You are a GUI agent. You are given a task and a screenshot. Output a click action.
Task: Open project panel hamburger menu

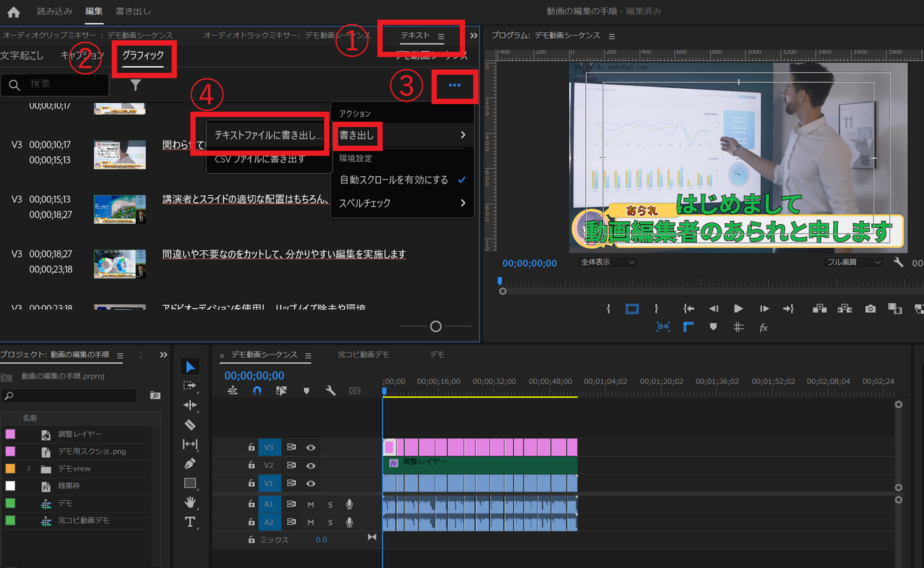point(120,355)
